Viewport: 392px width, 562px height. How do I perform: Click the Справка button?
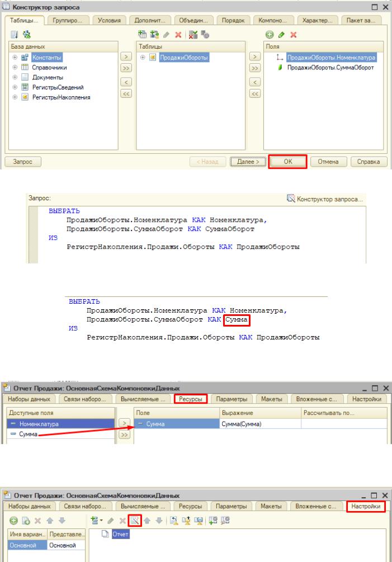(369, 162)
